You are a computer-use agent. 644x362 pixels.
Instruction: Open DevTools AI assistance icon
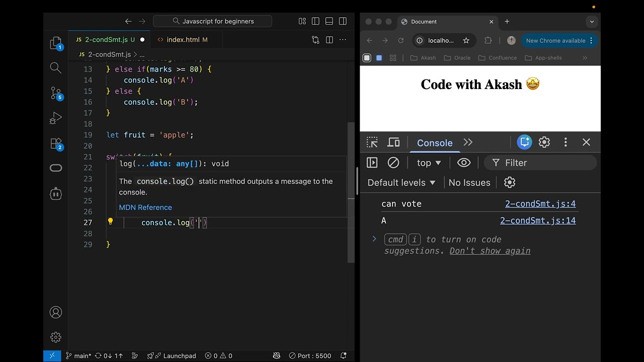click(x=524, y=142)
